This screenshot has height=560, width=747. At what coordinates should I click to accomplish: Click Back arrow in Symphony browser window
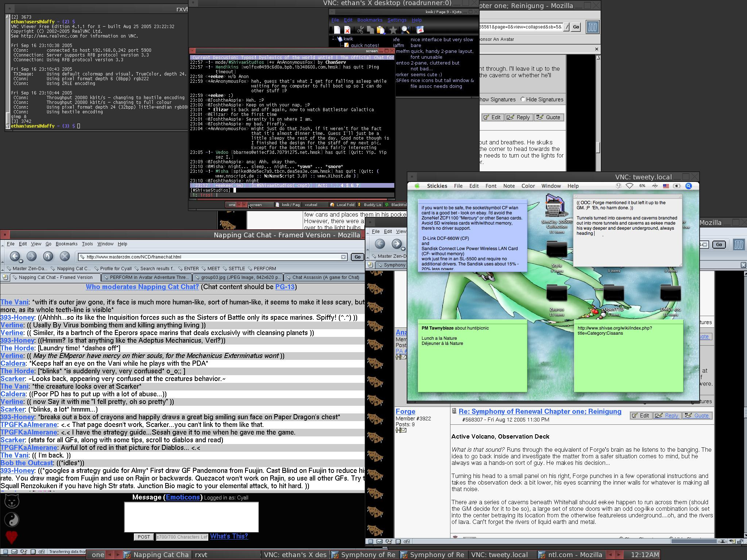tap(380, 244)
